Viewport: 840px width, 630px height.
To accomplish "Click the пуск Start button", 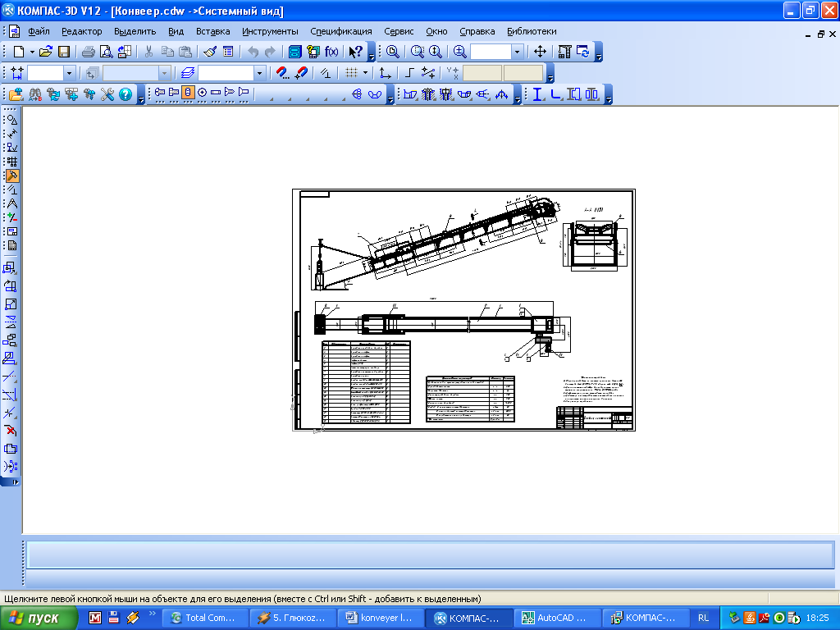I will [39, 618].
